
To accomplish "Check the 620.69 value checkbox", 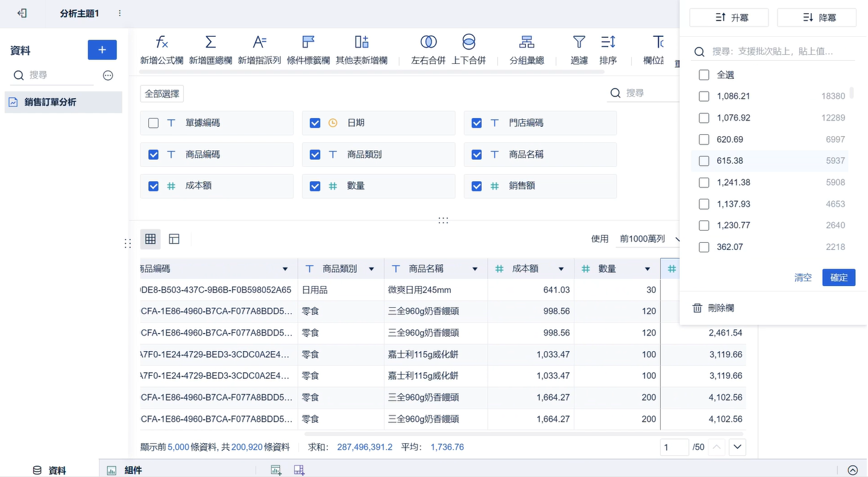I will [703, 139].
